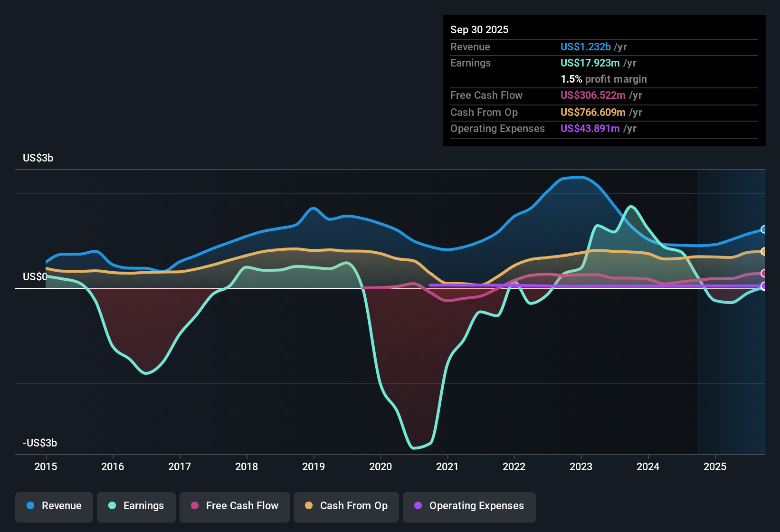Image resolution: width=780 pixels, height=532 pixels.
Task: Toggle the Free Cash Flow series visibility
Action: point(234,506)
